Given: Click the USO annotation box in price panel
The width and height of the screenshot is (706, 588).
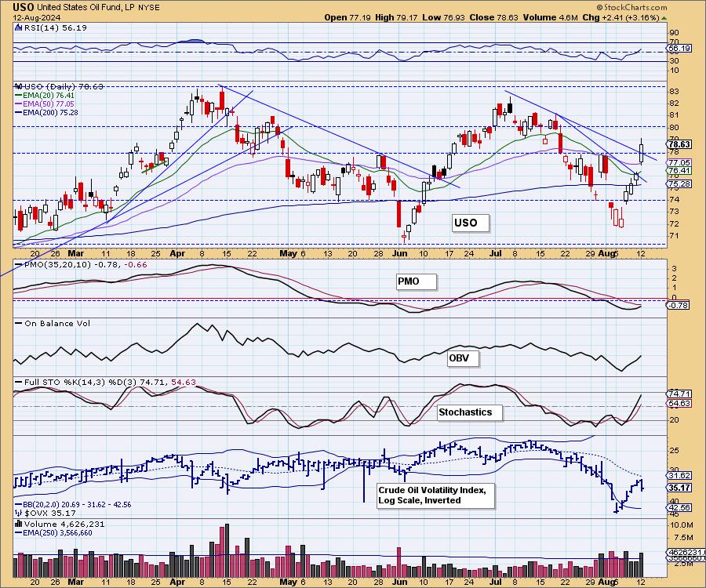Looking at the screenshot, I should pyautogui.click(x=470, y=223).
